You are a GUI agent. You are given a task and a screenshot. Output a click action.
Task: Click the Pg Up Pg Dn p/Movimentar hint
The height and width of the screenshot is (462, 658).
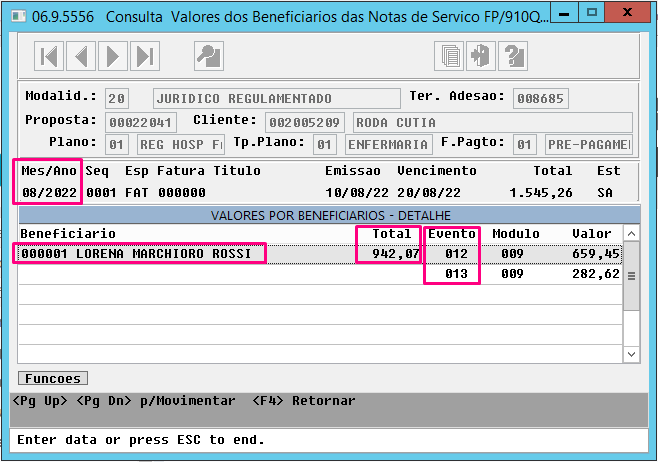click(x=124, y=401)
